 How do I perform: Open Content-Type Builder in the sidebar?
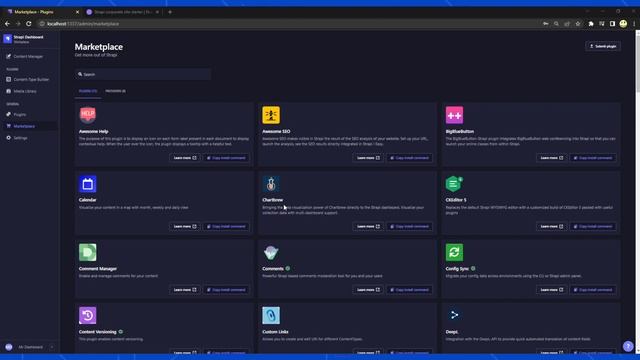pos(27,80)
